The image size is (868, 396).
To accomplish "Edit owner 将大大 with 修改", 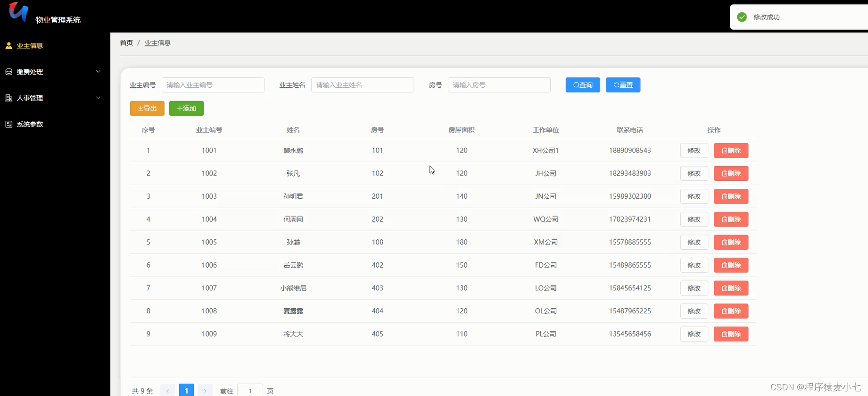I will tap(694, 334).
